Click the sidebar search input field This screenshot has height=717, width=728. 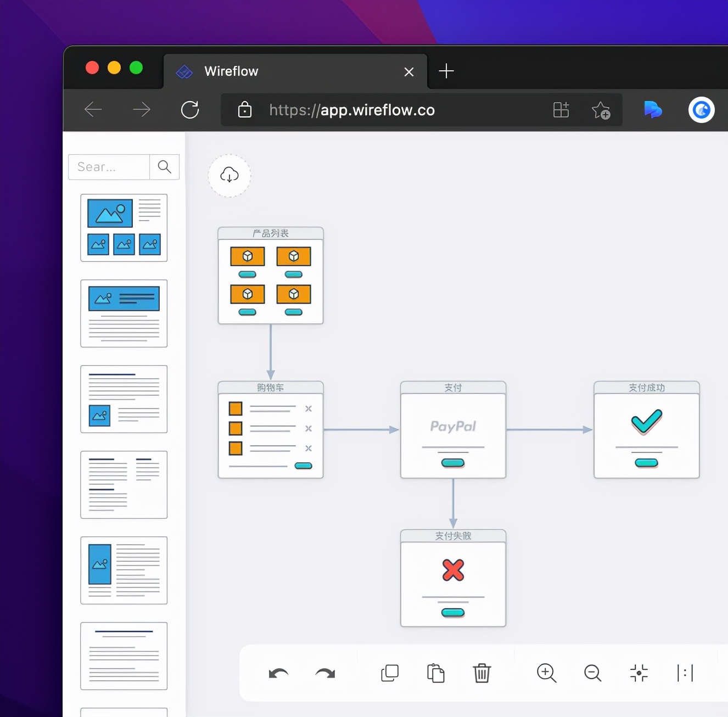point(109,167)
